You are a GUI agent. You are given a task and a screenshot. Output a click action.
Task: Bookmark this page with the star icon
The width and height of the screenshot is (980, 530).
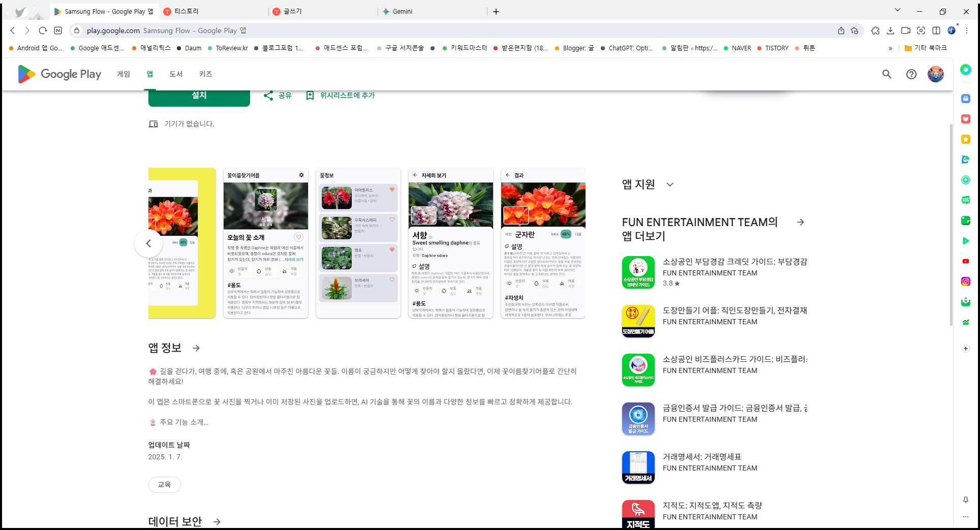point(855,30)
